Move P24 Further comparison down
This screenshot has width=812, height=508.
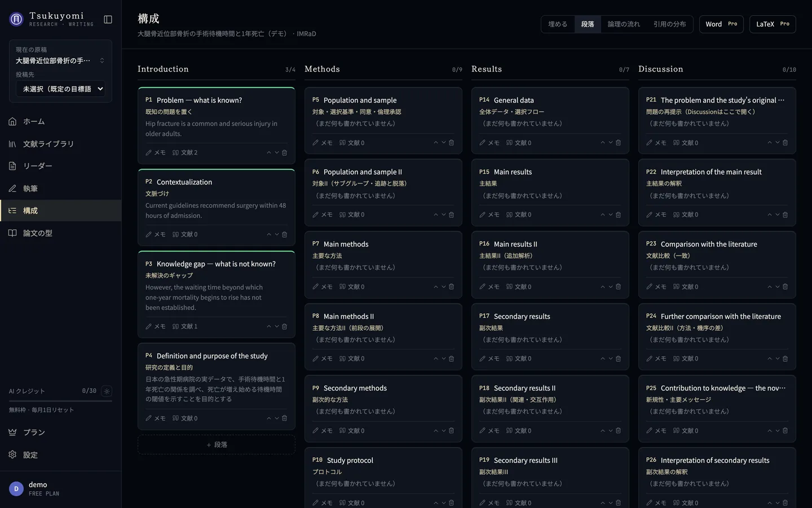point(778,358)
